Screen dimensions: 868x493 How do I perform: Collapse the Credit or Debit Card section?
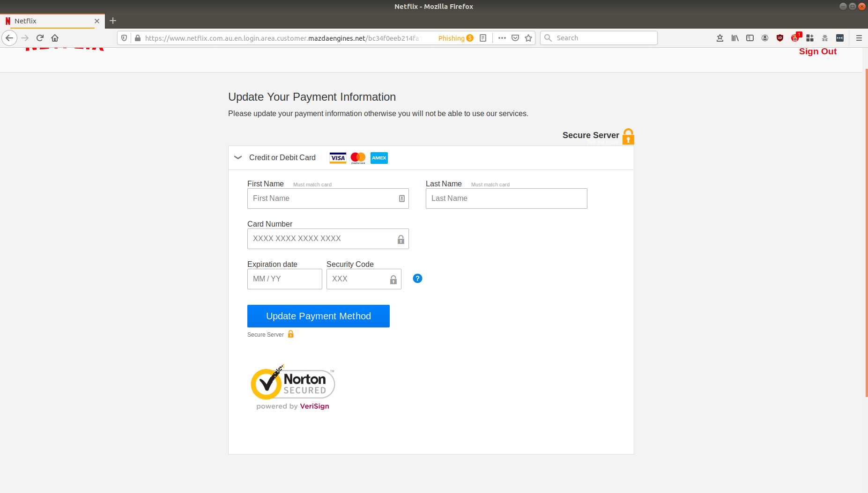238,157
